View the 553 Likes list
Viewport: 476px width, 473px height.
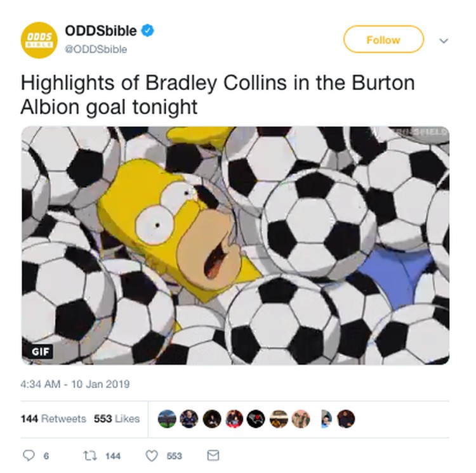click(x=117, y=418)
